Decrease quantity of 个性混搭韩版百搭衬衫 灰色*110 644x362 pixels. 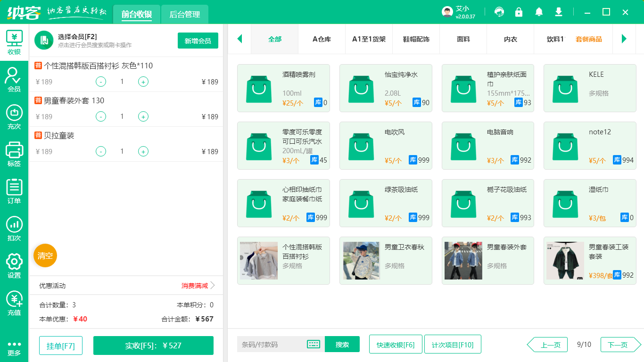point(101,82)
